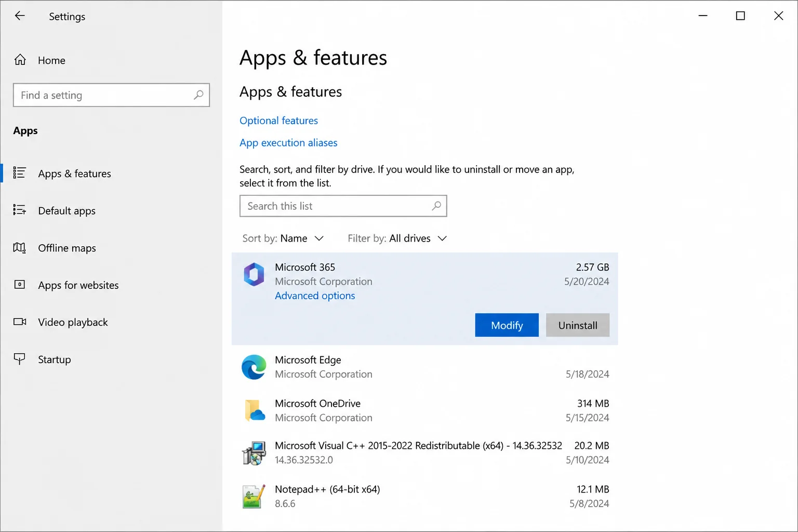The image size is (798, 532).
Task: Click the Visual C++ Redistributable installer icon
Action: coord(254,453)
